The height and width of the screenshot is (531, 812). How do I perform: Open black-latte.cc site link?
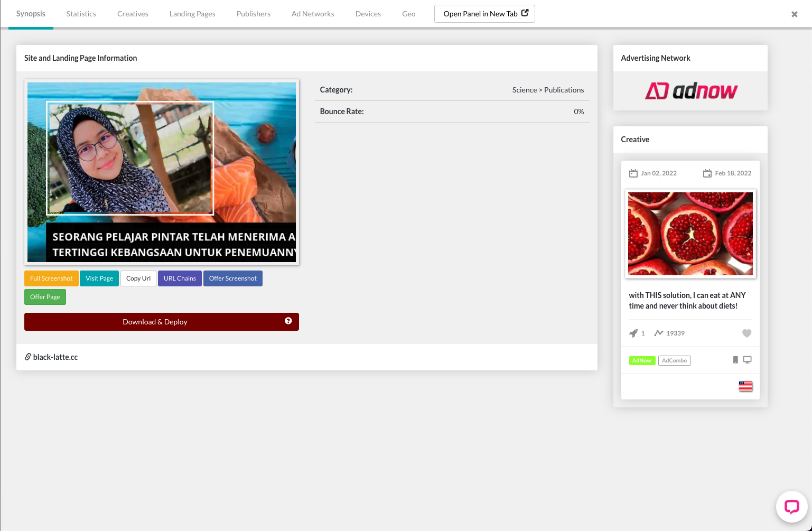(55, 357)
